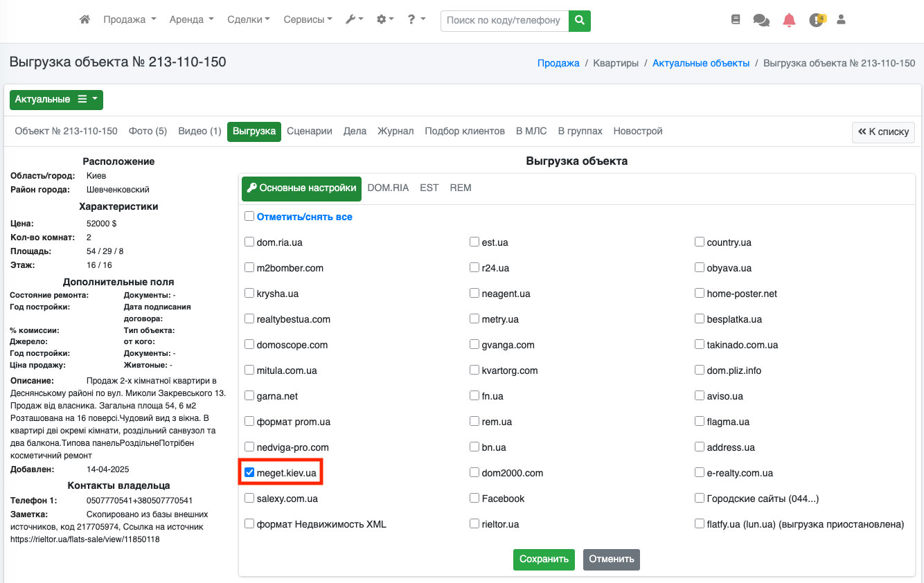Go back using К списку button
Image resolution: width=924 pixels, height=583 pixels.
click(x=883, y=132)
